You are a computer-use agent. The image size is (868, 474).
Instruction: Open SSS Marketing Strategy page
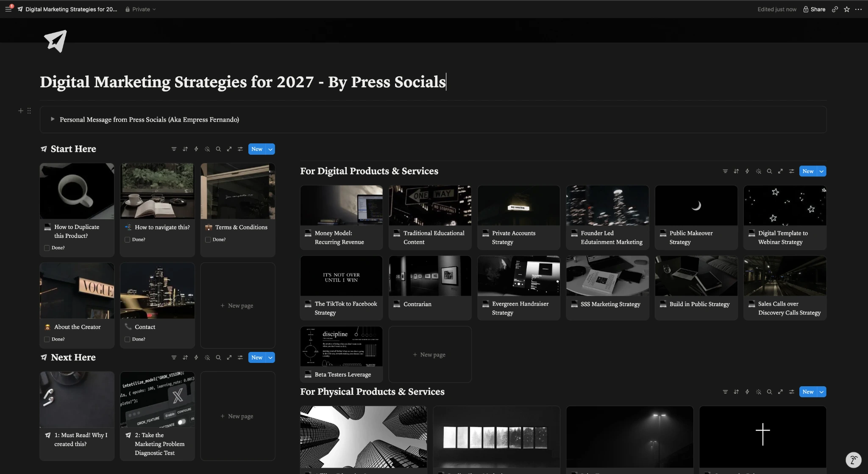(x=607, y=288)
